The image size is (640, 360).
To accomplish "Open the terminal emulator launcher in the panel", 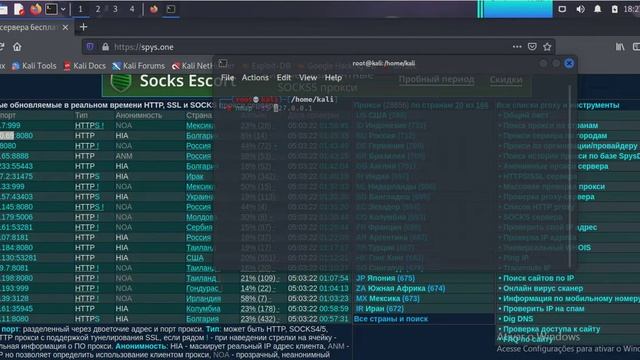I will pyautogui.click(x=51, y=9).
